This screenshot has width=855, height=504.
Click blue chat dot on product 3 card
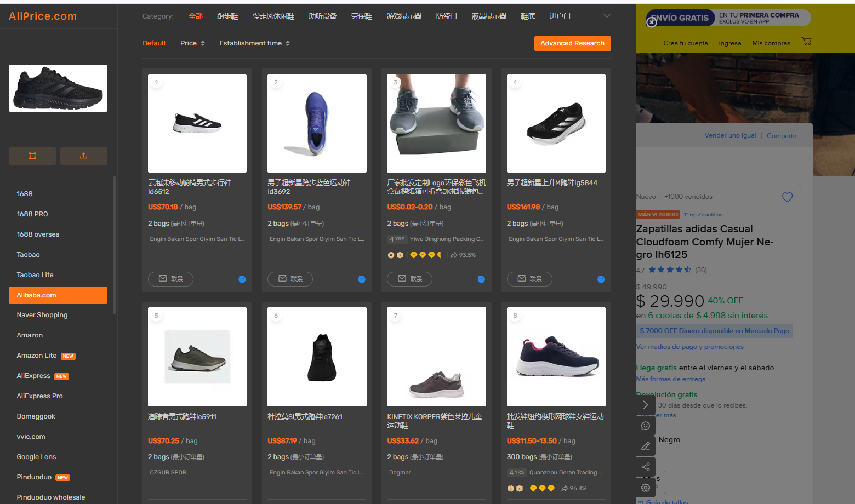pyautogui.click(x=481, y=279)
